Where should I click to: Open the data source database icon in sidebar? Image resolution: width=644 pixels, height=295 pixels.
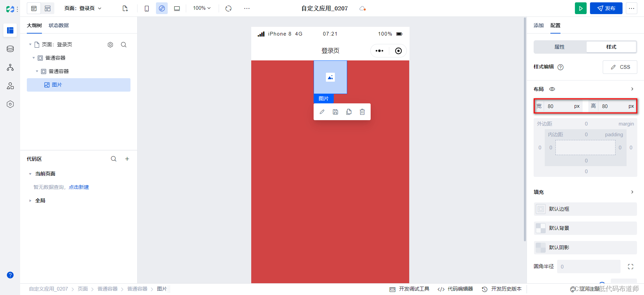[x=10, y=49]
